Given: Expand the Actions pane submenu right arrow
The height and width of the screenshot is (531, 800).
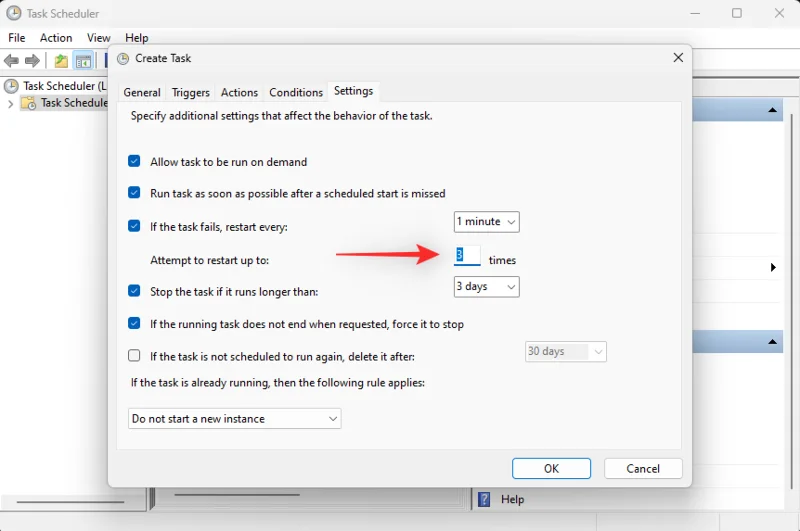Looking at the screenshot, I should coord(773,267).
